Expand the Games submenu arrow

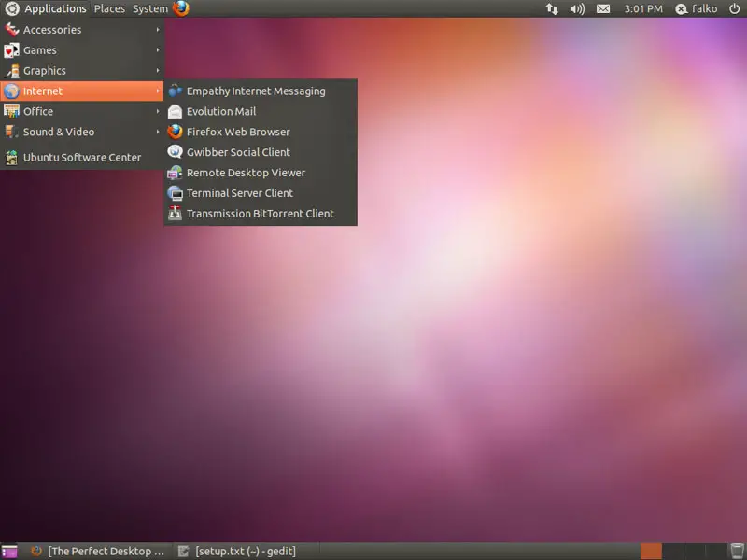click(157, 50)
